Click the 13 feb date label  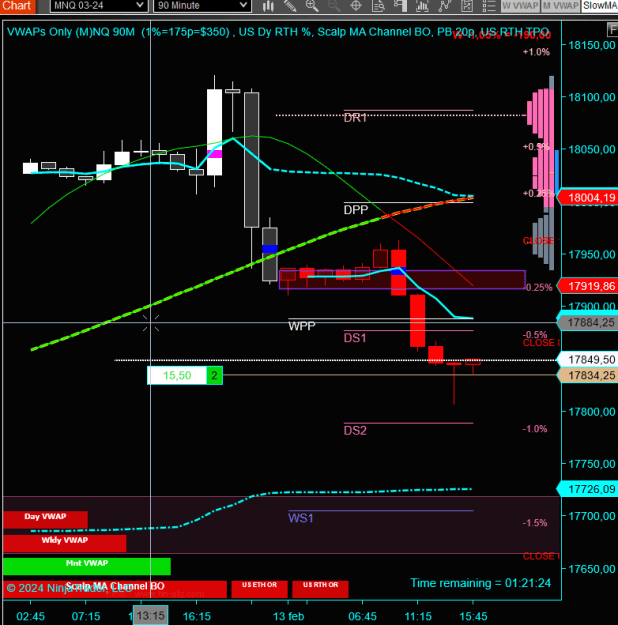[x=288, y=616]
